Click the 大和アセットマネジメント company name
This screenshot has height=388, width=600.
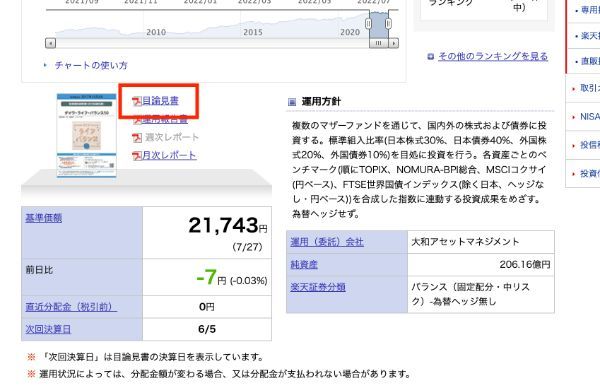(465, 242)
